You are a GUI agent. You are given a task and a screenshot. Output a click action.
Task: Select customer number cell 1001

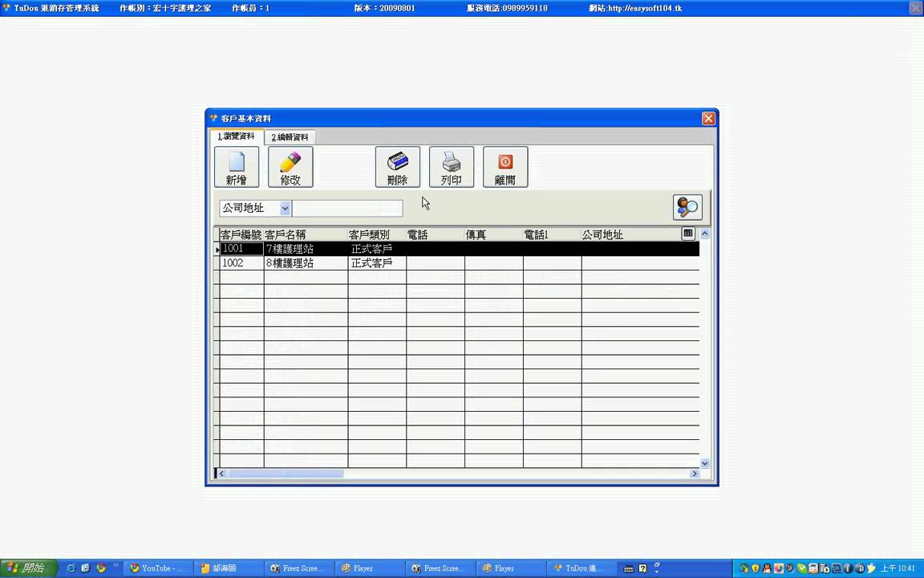click(241, 249)
